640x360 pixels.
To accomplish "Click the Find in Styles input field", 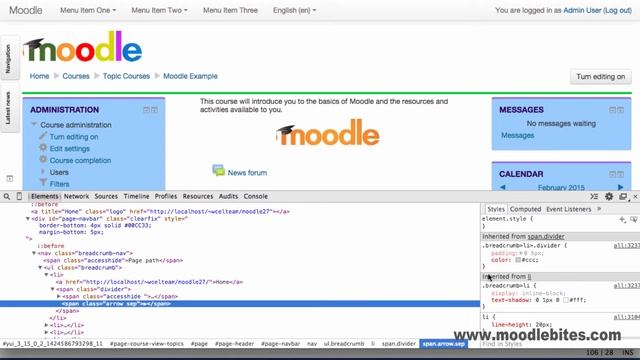I will click(x=559, y=344).
